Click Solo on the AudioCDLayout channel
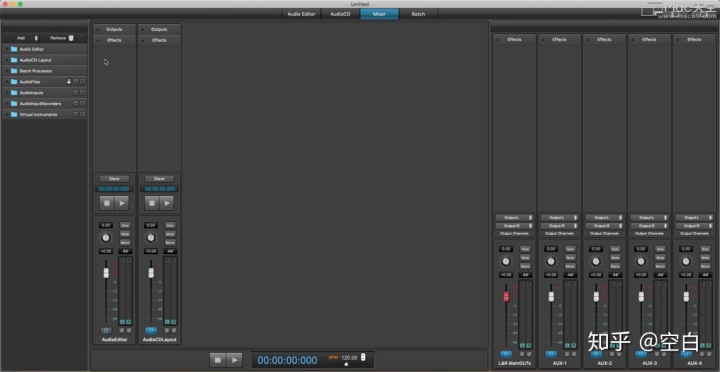Image resolution: width=720 pixels, height=372 pixels. (170, 225)
